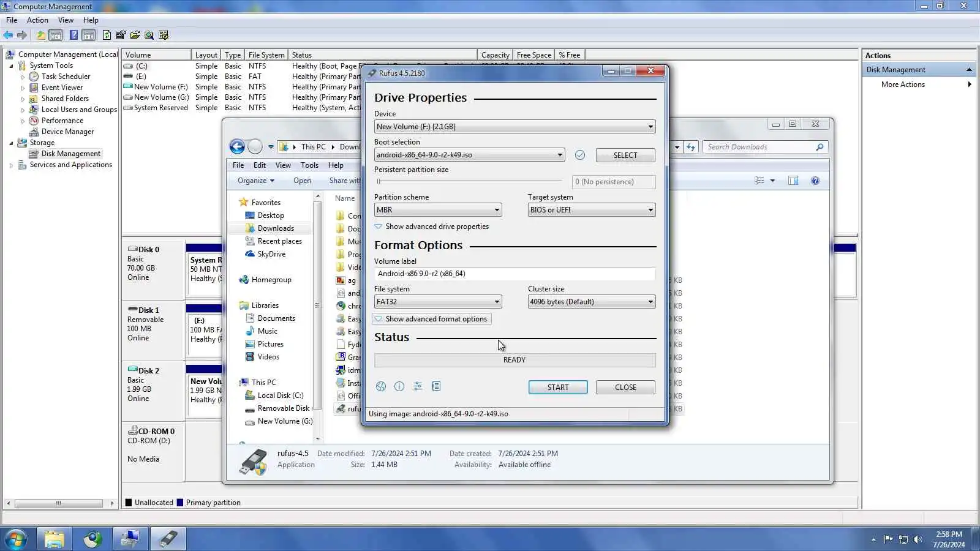Click the Explorer change view icon

[759, 181]
